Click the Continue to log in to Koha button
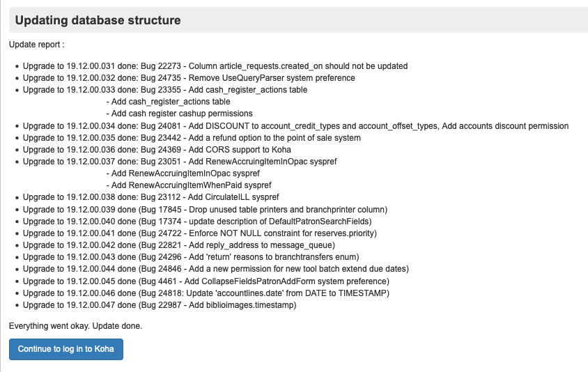Viewport: 588px width, 372px height. 65,349
